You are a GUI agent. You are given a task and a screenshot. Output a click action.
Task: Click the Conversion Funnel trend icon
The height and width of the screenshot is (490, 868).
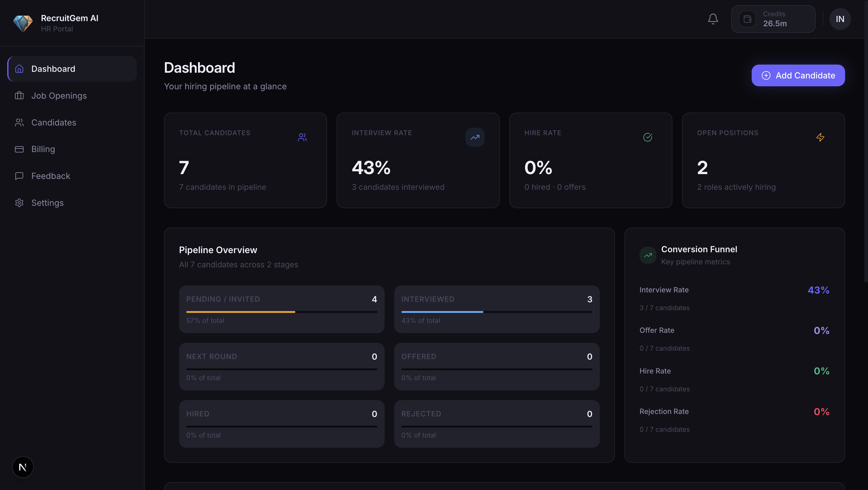[x=648, y=255]
